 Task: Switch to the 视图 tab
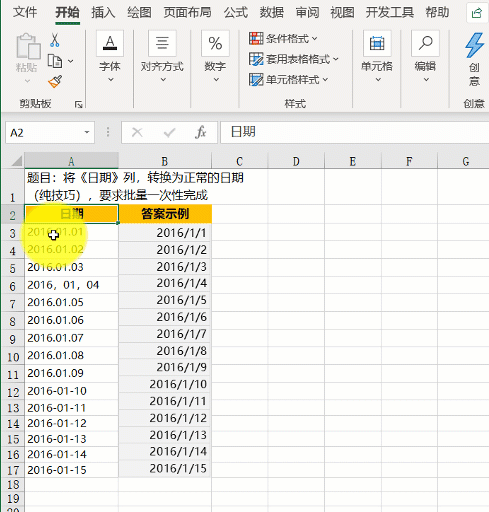[x=342, y=12]
